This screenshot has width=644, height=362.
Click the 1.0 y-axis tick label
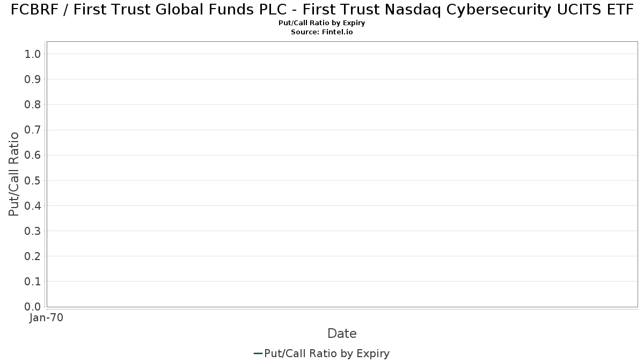pos(33,54)
